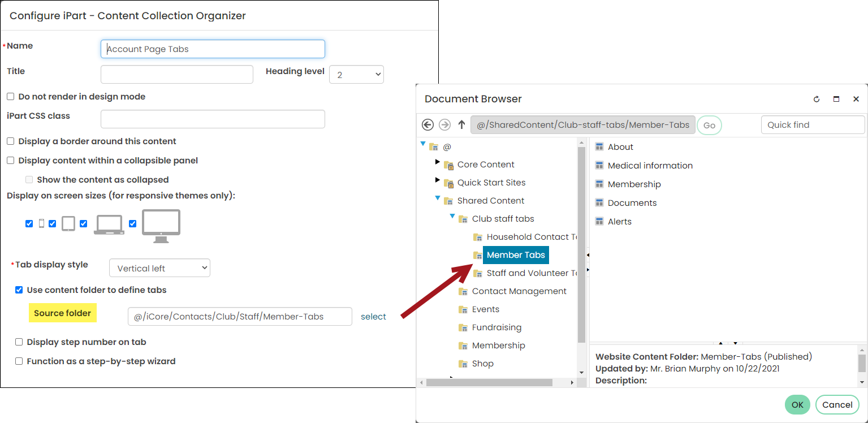Click the Document Browser path address field
The image size is (868, 423).
[x=583, y=125]
